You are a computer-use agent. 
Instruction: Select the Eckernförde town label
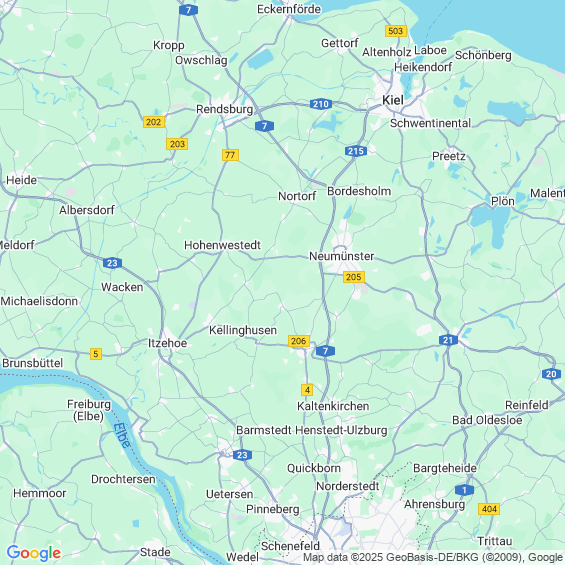[289, 9]
